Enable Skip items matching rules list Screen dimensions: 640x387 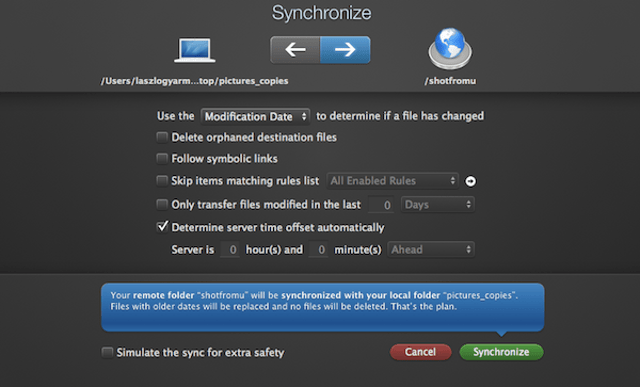coord(162,180)
